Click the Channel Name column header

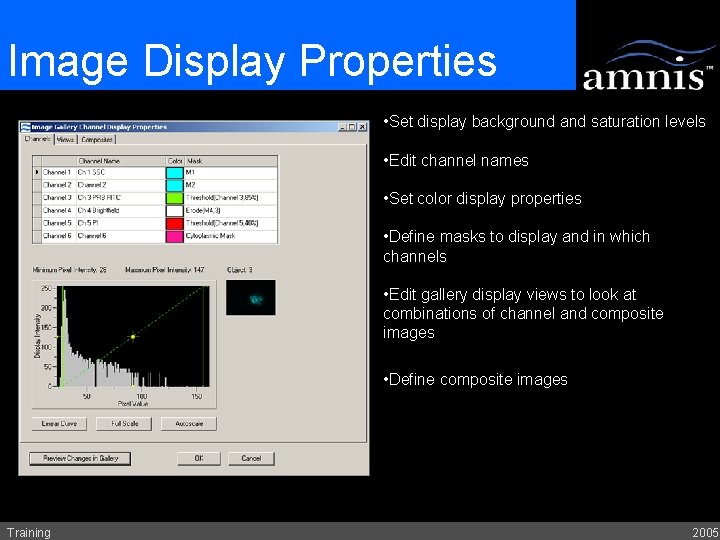tap(121, 161)
